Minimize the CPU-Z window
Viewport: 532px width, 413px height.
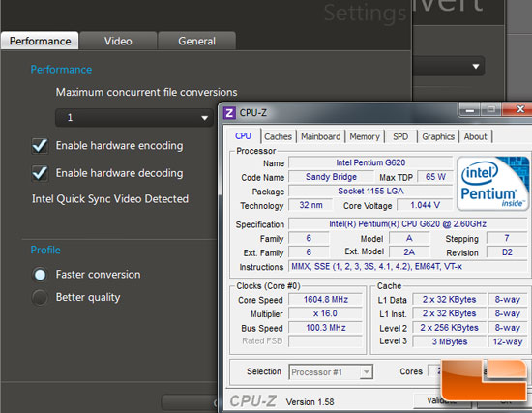(469, 109)
